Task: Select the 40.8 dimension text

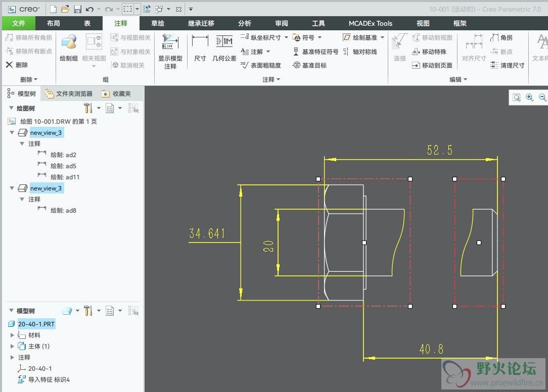Action: (431, 349)
